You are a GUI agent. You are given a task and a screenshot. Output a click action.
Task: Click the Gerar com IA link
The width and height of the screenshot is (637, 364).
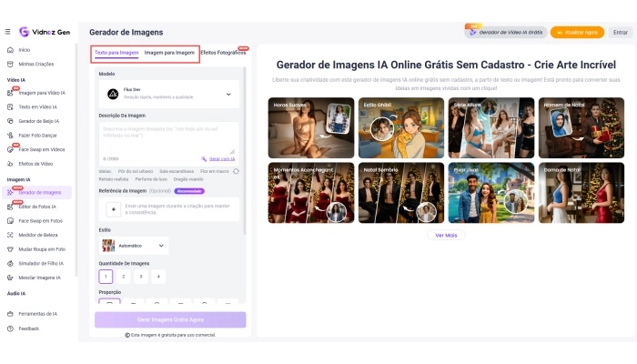[222, 159]
